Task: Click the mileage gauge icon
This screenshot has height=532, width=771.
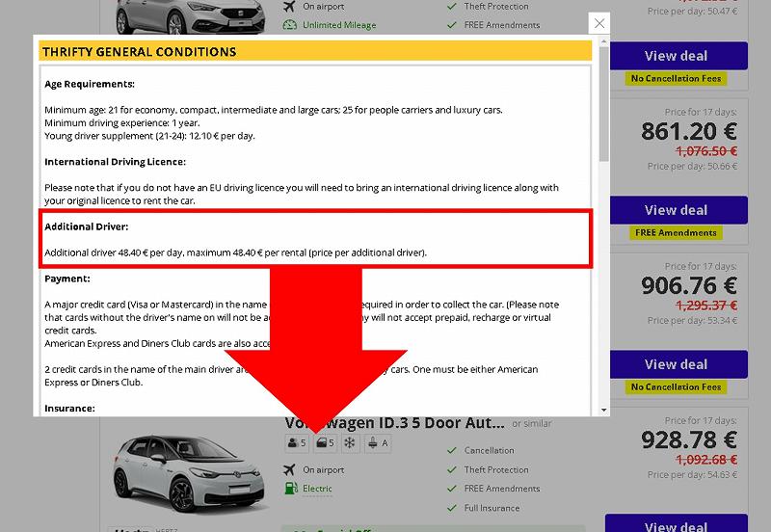Action: (290, 25)
